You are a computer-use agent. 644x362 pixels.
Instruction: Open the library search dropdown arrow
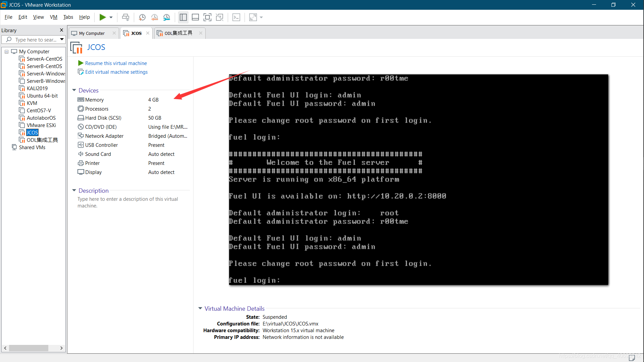coord(62,40)
